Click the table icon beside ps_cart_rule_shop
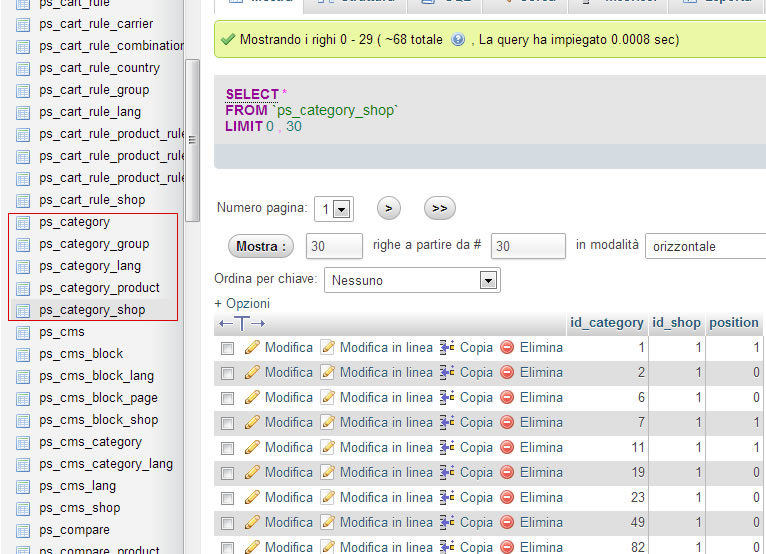This screenshot has width=766, height=554. coord(23,200)
